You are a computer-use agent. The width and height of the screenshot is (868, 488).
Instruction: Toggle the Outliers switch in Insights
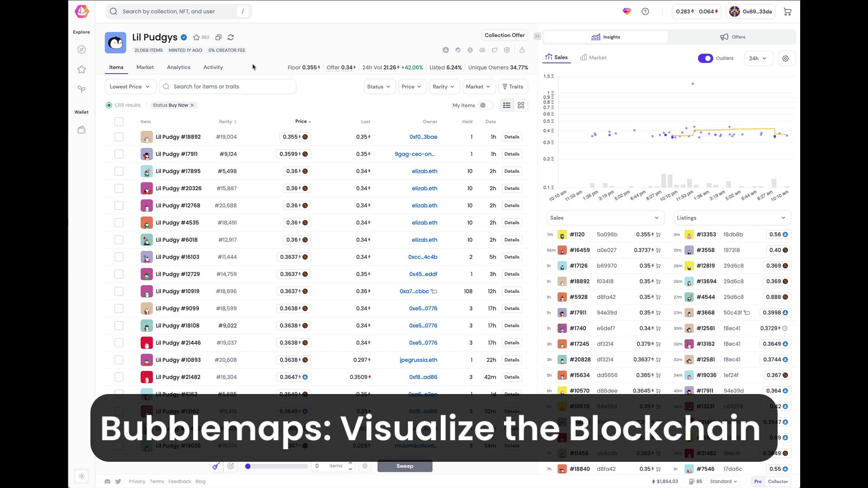(705, 58)
